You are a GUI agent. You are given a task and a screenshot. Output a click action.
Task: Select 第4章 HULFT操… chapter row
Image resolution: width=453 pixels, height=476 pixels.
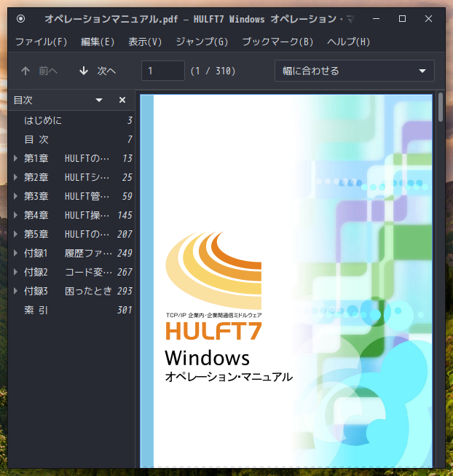(71, 215)
